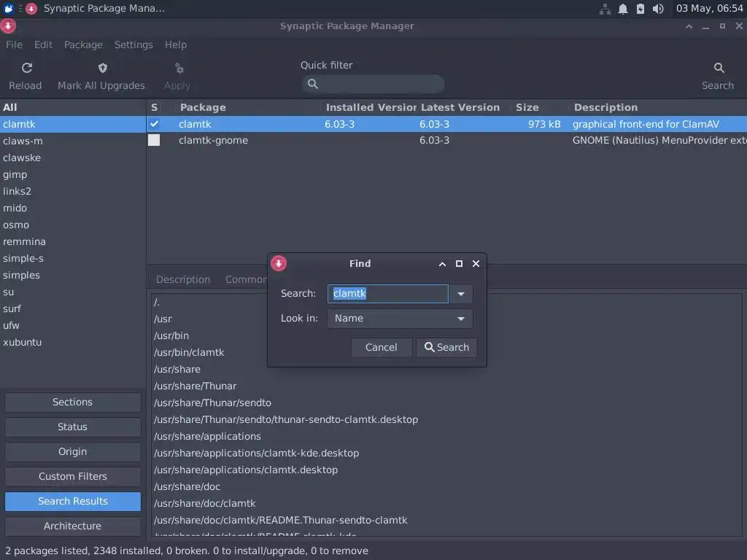This screenshot has width=747, height=560.
Task: Click /usr/bin/clamtk in installed files
Action: point(189,353)
